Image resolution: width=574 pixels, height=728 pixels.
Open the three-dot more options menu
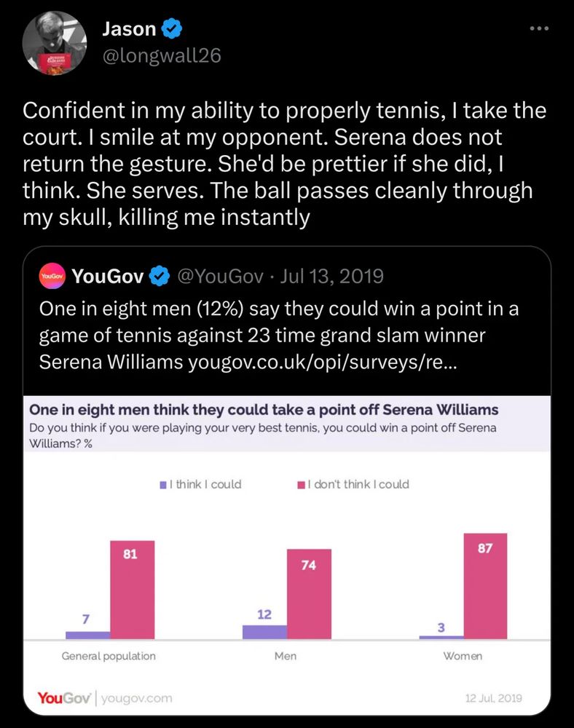(x=539, y=28)
